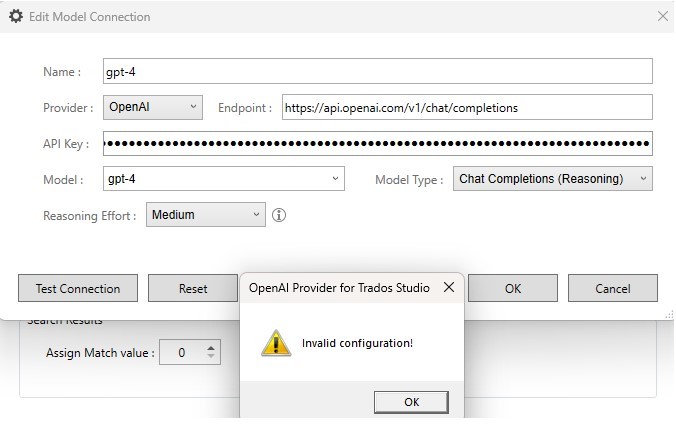Select the Endpoint URL field

465,107
